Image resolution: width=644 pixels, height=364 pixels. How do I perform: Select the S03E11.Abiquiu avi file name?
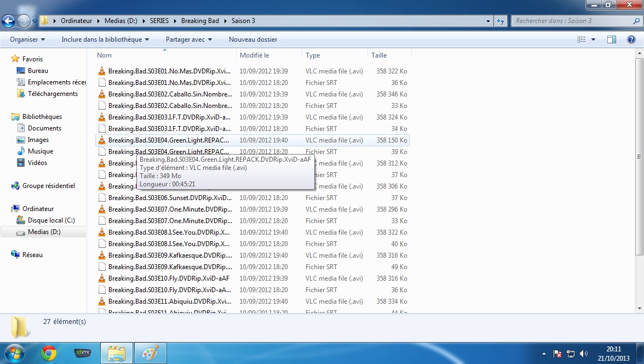pyautogui.click(x=170, y=302)
